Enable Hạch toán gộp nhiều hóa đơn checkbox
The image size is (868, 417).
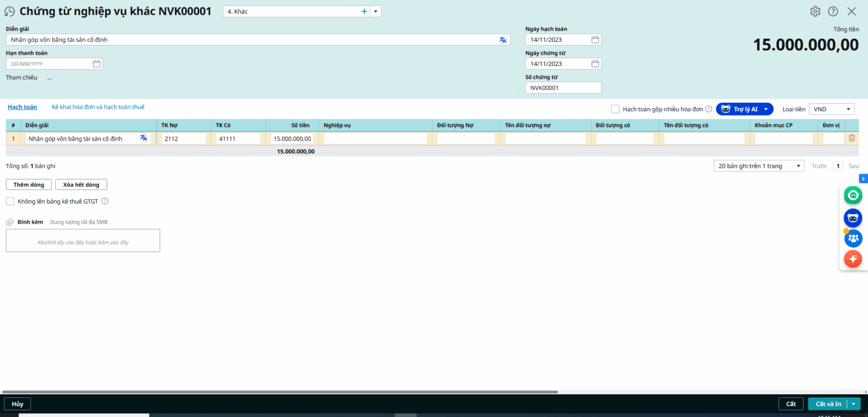[x=615, y=109]
